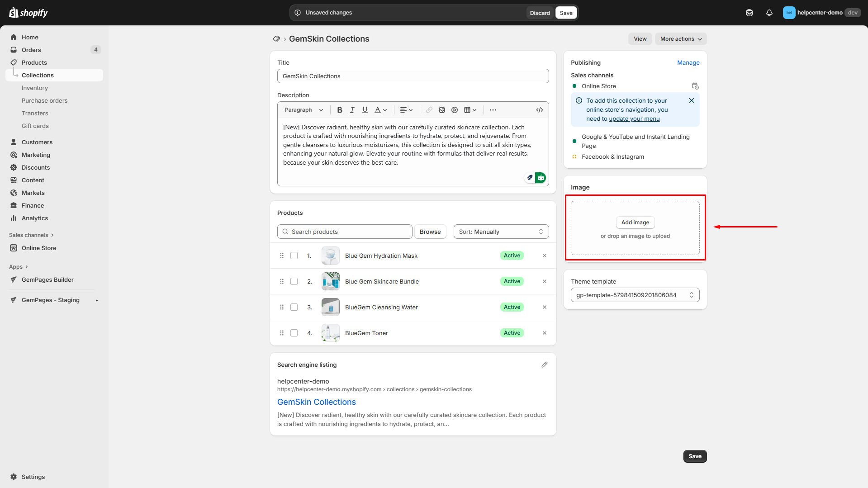868x488 pixels.
Task: Click the insert image icon in editor
Action: coord(442,110)
